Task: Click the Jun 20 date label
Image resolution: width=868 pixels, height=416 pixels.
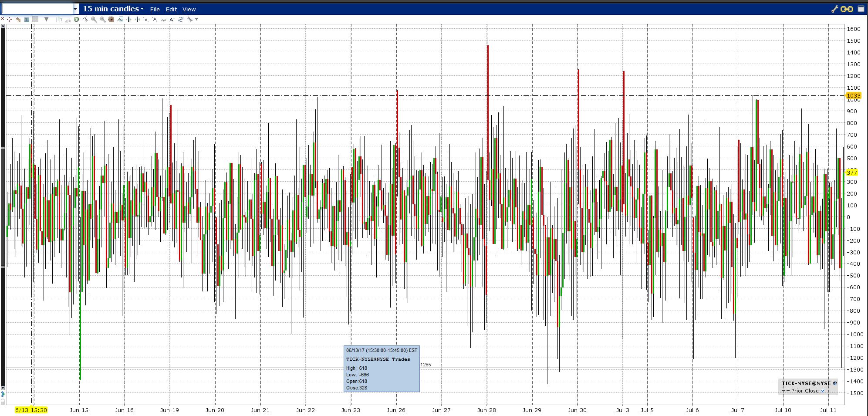Action: pos(215,410)
